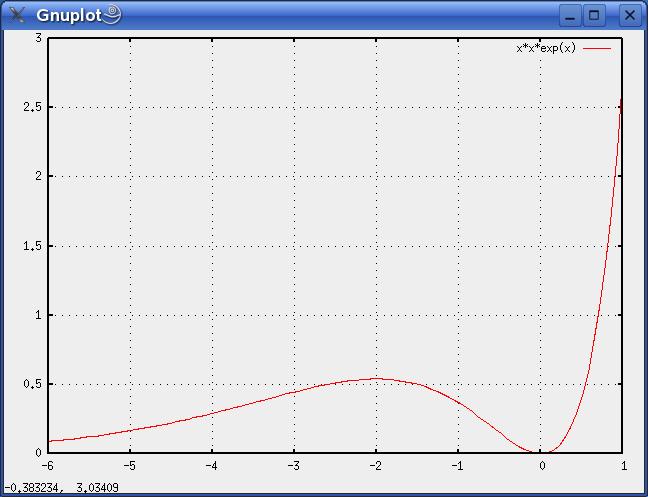Click the curve's local maximum at x=-2
Viewport: 648px width, 497px height.
[376, 378]
